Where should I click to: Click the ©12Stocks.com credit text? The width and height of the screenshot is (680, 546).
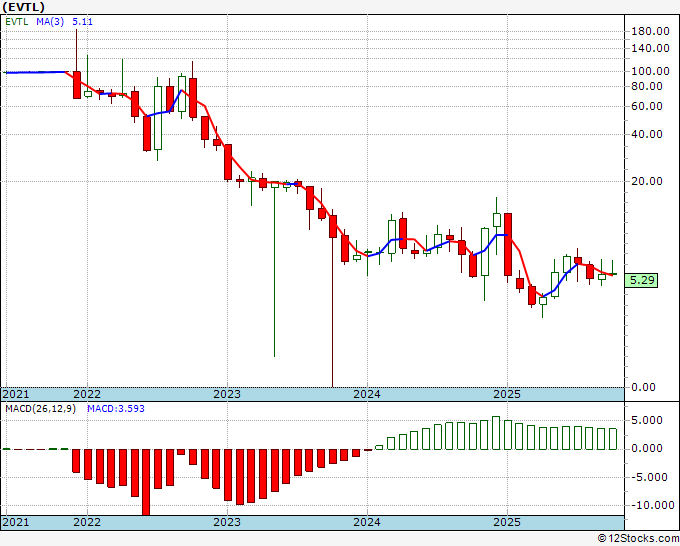coord(638,539)
